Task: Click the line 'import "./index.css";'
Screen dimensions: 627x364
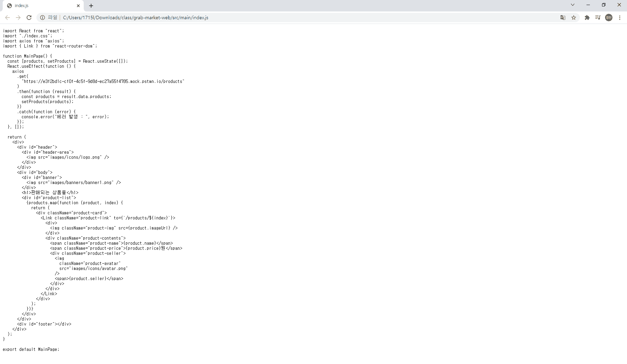Action: pyautogui.click(x=28, y=36)
